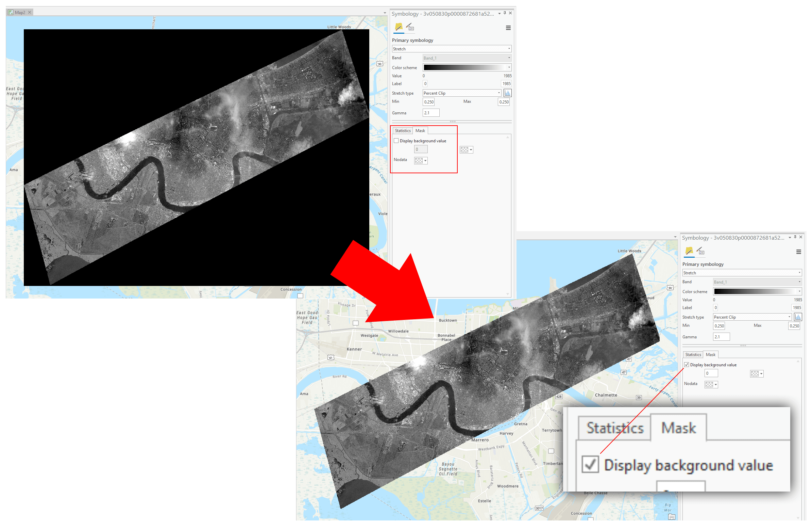Screen dimensions: 812x530
Task: Check the unchecked Display background value box
Action: (396, 141)
